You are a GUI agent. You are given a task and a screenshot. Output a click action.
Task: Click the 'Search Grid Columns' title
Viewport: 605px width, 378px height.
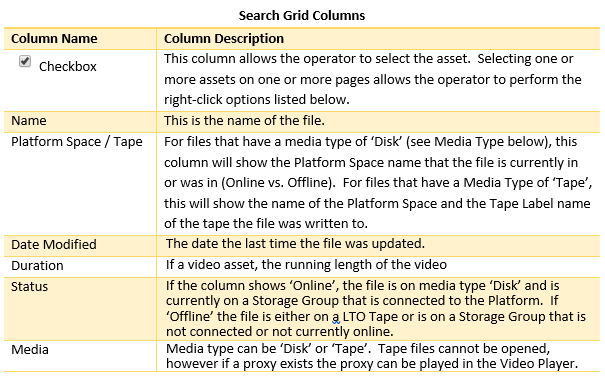pyautogui.click(x=302, y=15)
